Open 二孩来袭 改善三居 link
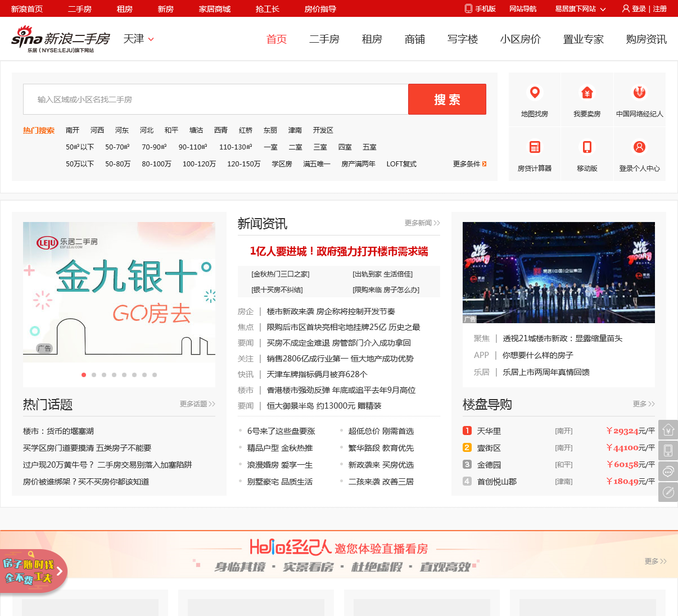Image resolution: width=678 pixels, height=616 pixels. coord(381,482)
